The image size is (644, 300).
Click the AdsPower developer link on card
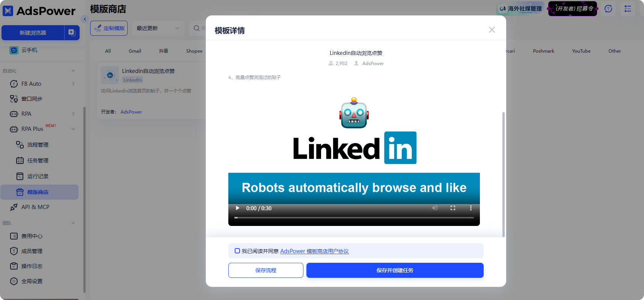pyautogui.click(x=131, y=112)
